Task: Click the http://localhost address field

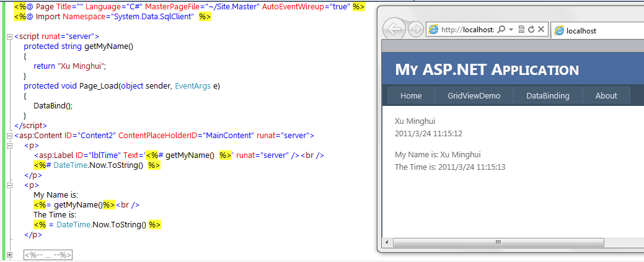Action: (467, 30)
